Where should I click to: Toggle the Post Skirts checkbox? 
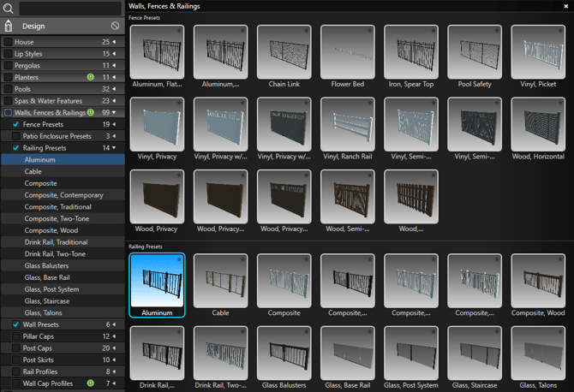point(16,359)
